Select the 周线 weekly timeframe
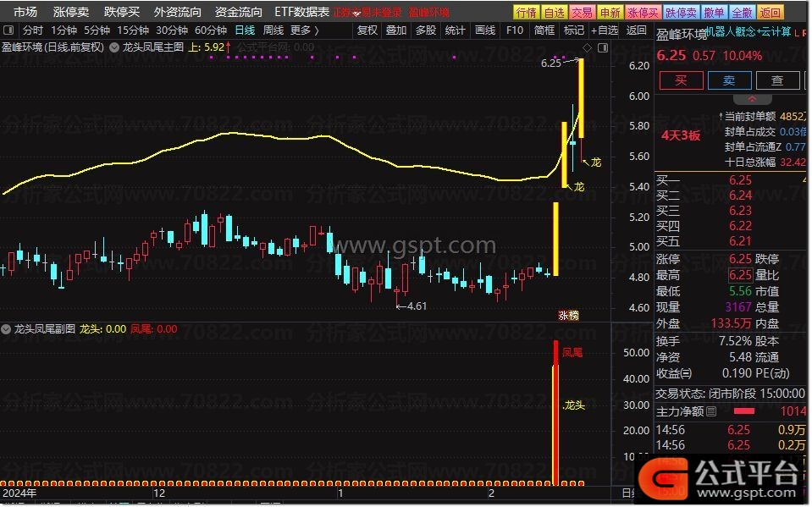This screenshot has width=812, height=507. tap(273, 30)
